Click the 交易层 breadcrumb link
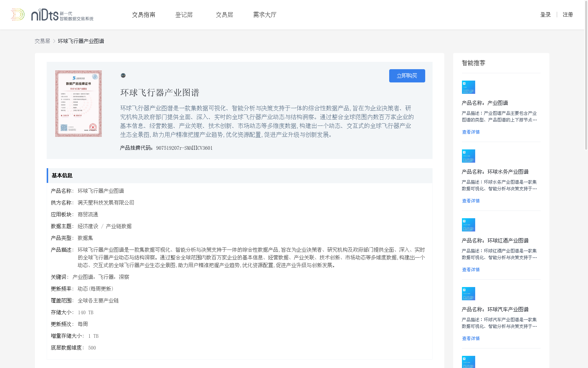 pyautogui.click(x=42, y=41)
